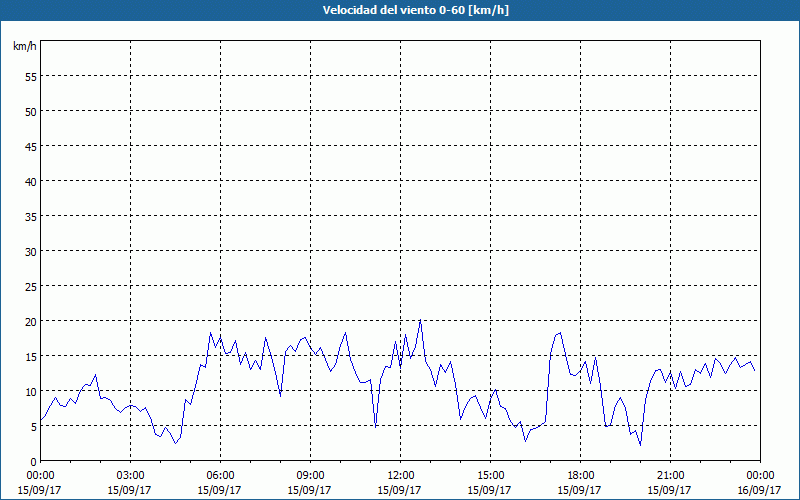This screenshot has width=800, height=500.
Task: Click the '09:00' time label on the x-axis
Action: (x=310, y=476)
